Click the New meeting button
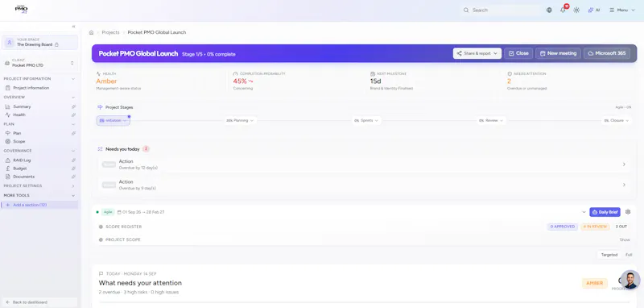Screen dimensions: 644x308 pyautogui.click(x=558, y=53)
